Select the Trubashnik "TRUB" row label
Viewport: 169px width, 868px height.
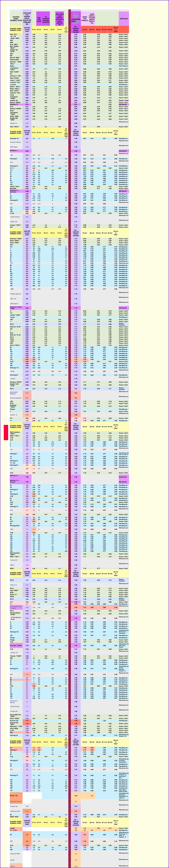point(14,98)
